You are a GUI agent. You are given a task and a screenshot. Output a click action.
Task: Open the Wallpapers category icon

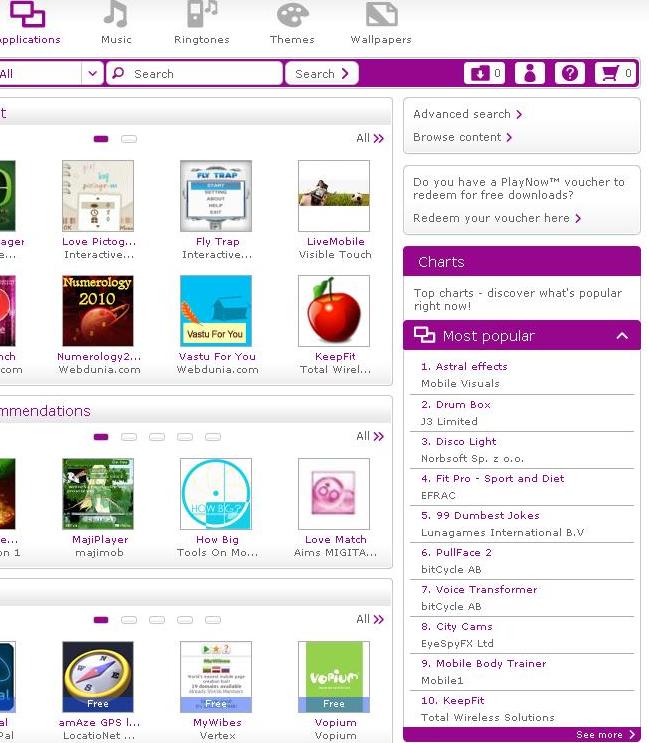coord(381,14)
